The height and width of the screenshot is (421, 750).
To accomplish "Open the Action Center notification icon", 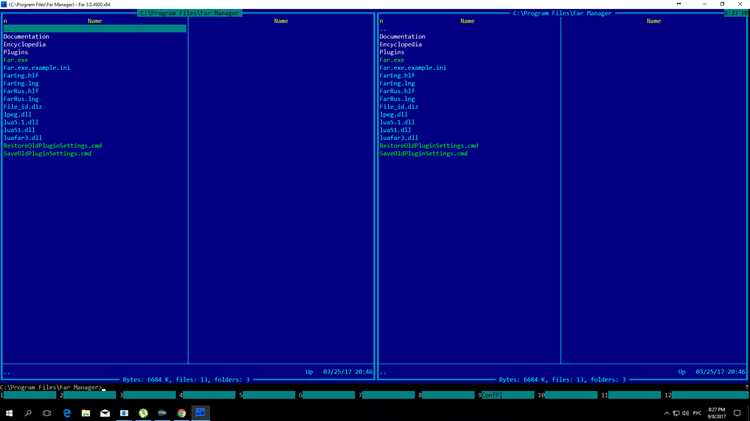I will 737,413.
